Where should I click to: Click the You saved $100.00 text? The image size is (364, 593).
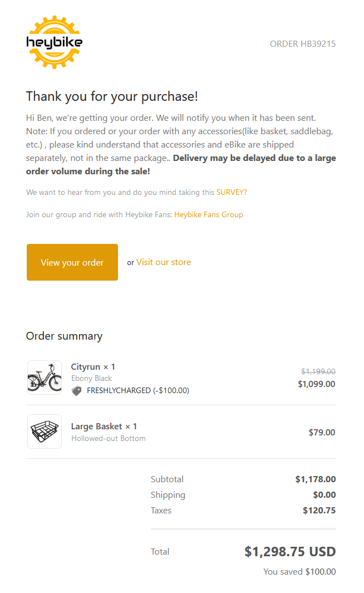pos(299,572)
